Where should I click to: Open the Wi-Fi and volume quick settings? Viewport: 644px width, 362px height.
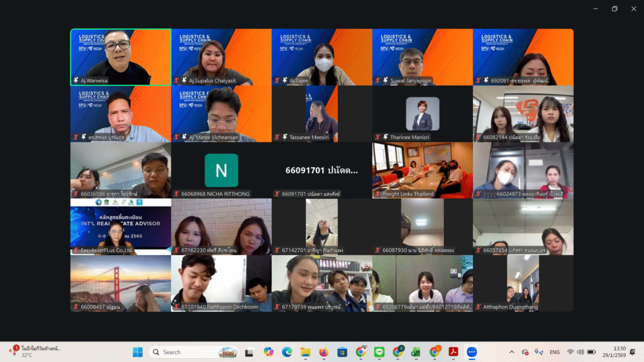(x=581, y=352)
